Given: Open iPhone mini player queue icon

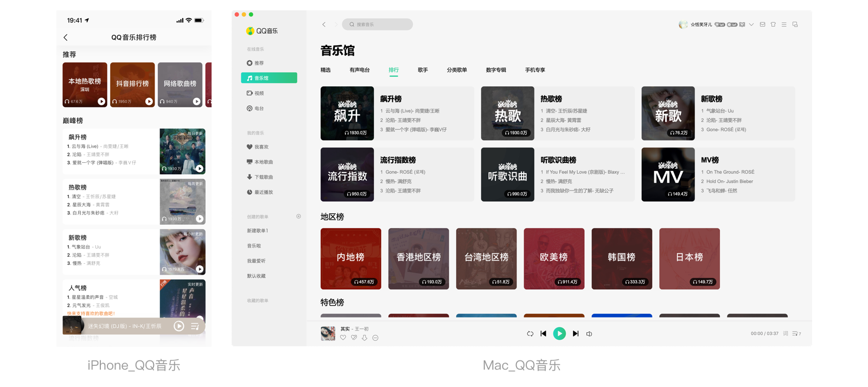Looking at the screenshot, I should tap(195, 326).
